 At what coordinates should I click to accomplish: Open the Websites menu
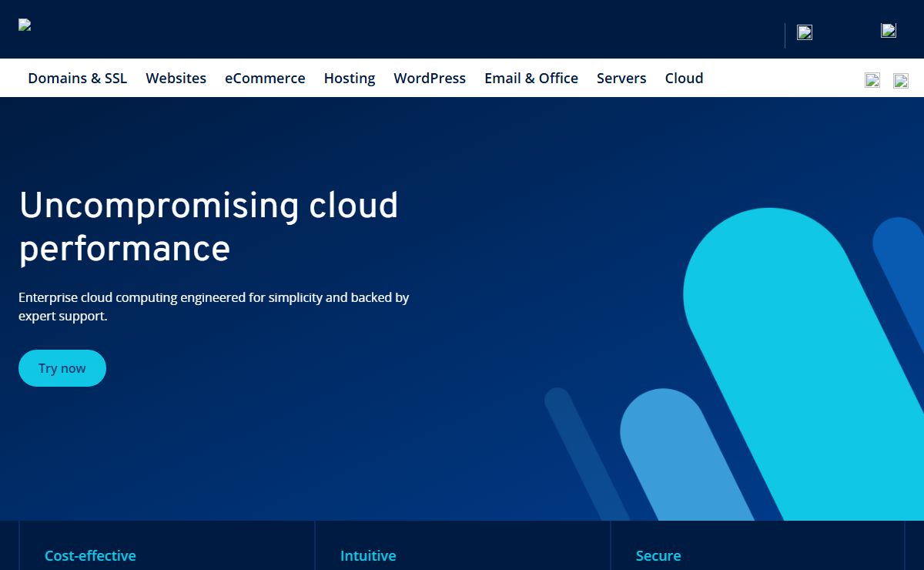[x=176, y=78]
